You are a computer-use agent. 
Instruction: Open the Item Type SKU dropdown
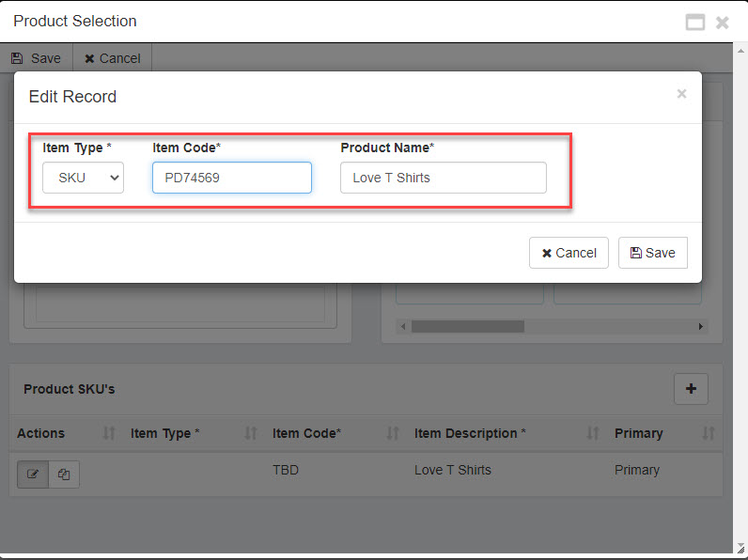(83, 178)
